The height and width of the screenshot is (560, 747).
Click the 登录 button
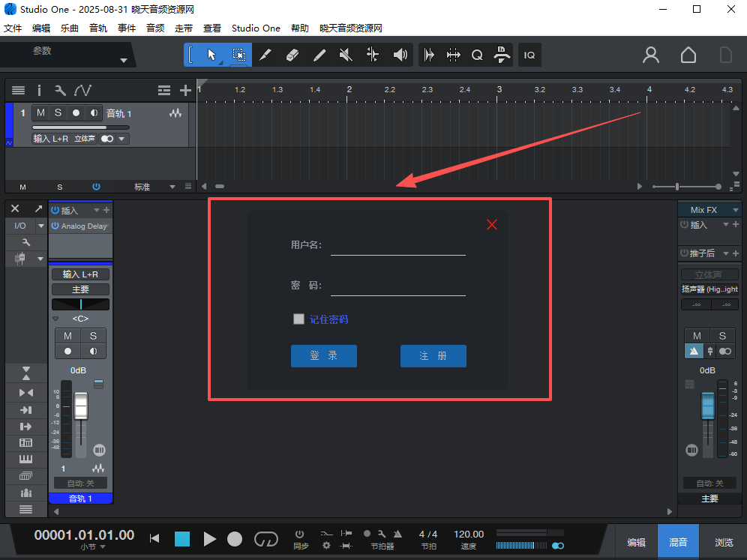tap(324, 356)
